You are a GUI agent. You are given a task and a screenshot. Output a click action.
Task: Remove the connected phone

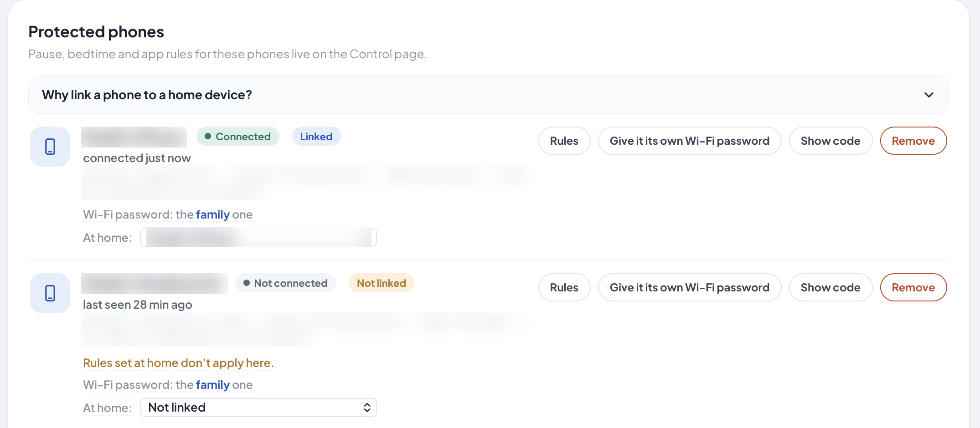913,141
